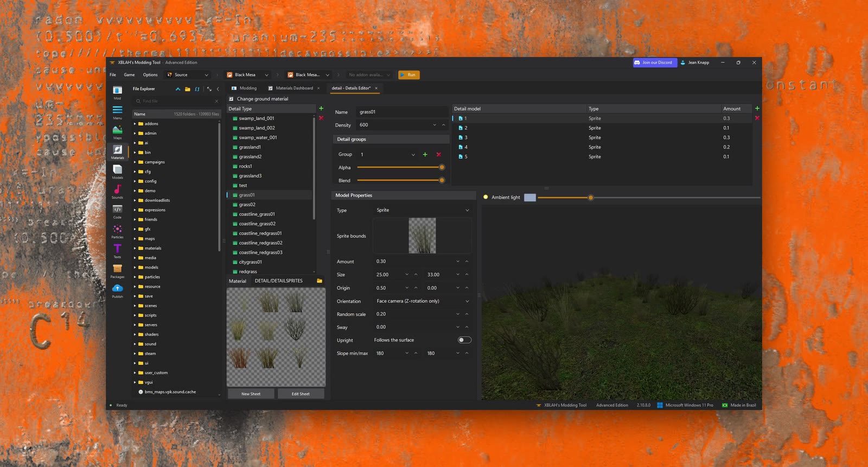The height and width of the screenshot is (467, 868).
Task: Click the Run button
Action: click(x=409, y=75)
